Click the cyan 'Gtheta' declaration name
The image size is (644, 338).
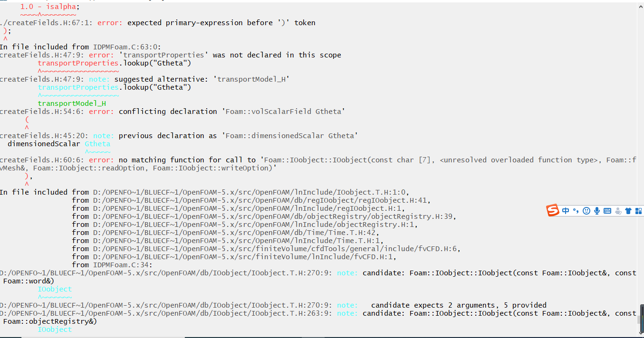coord(97,144)
